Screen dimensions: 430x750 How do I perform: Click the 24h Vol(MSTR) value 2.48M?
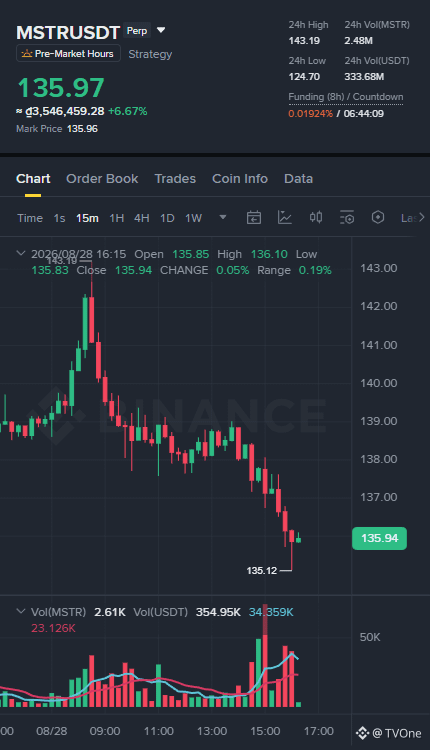[358, 41]
